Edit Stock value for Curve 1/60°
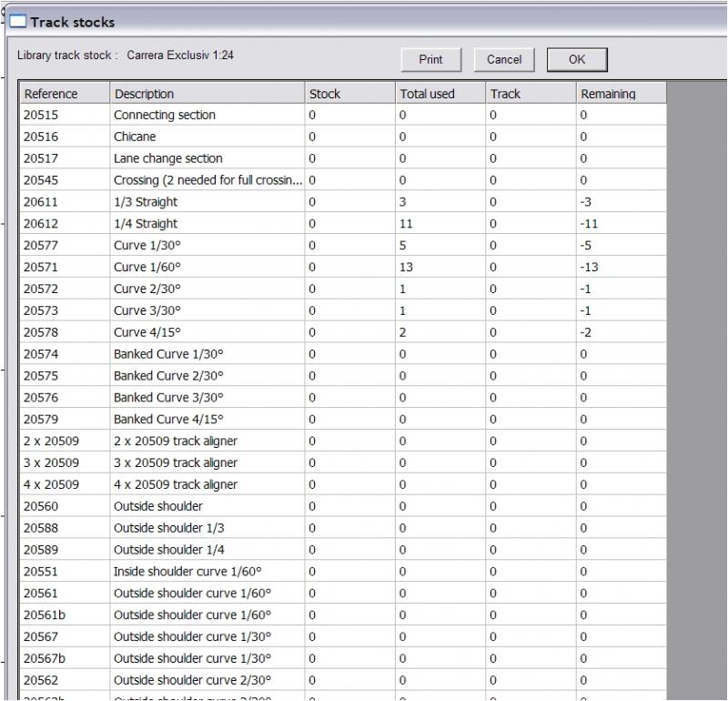Image resolution: width=728 pixels, height=701 pixels. point(349,268)
